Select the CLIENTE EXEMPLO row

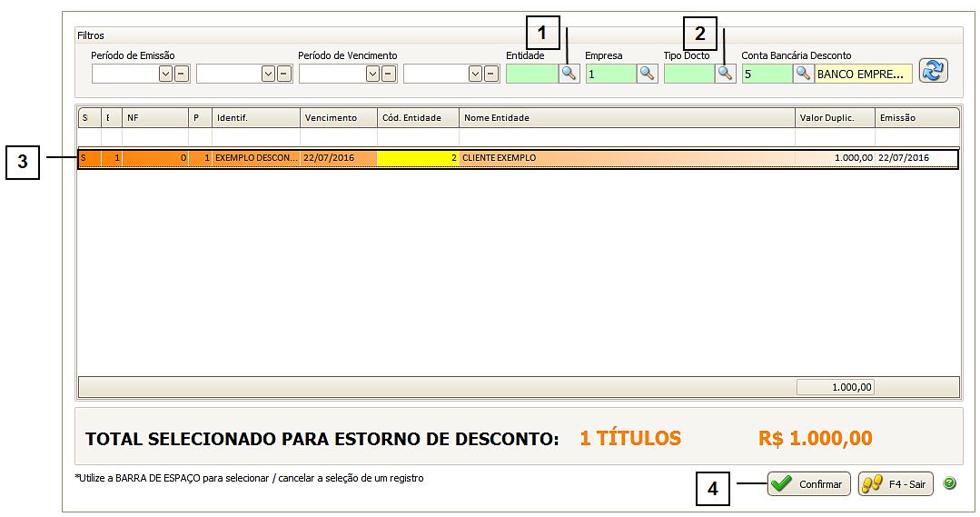coord(627,158)
